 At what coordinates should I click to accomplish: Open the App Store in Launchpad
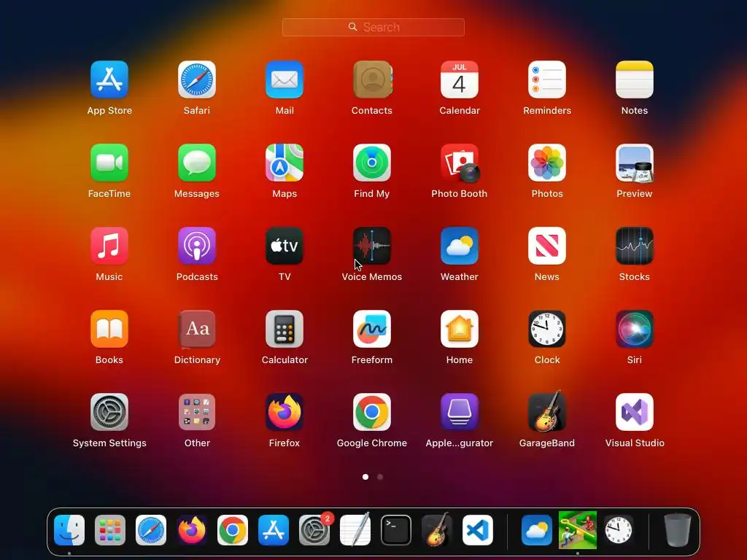pos(109,79)
